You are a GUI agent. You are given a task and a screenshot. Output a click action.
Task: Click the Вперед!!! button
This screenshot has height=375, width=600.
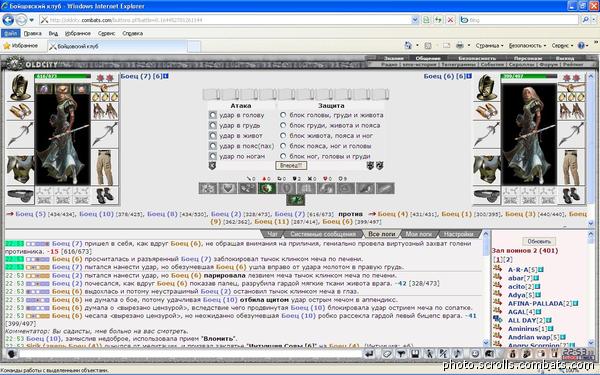[291, 165]
